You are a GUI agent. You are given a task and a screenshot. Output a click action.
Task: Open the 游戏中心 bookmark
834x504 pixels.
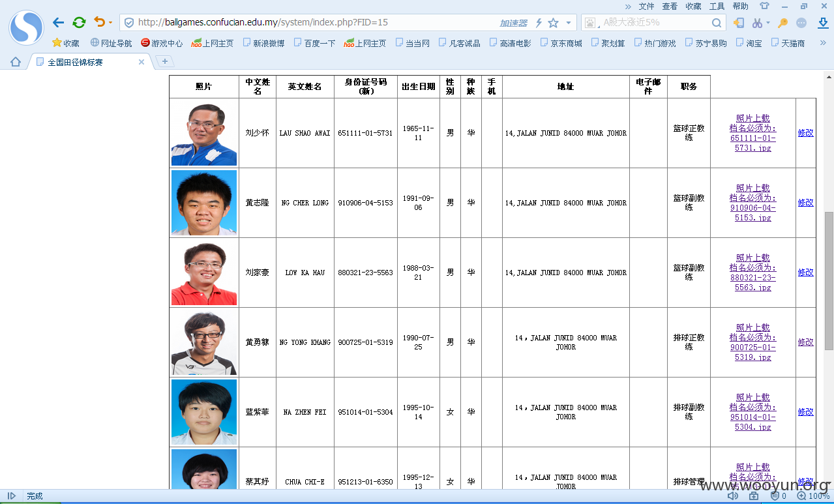coord(162,43)
